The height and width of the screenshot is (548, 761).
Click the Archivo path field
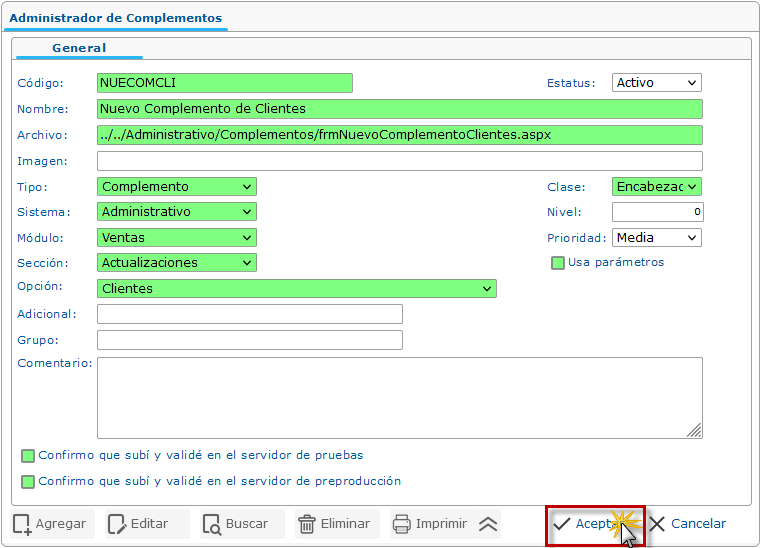coord(400,135)
